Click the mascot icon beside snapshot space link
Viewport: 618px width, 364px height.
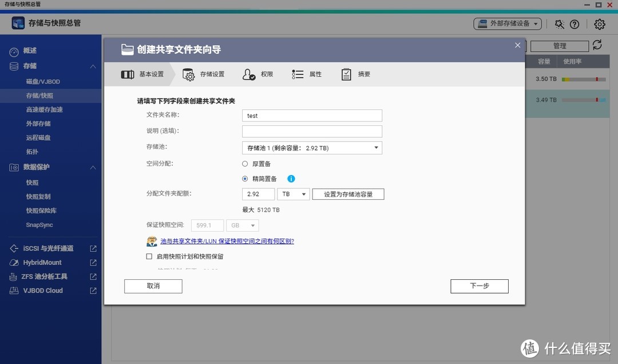click(152, 241)
